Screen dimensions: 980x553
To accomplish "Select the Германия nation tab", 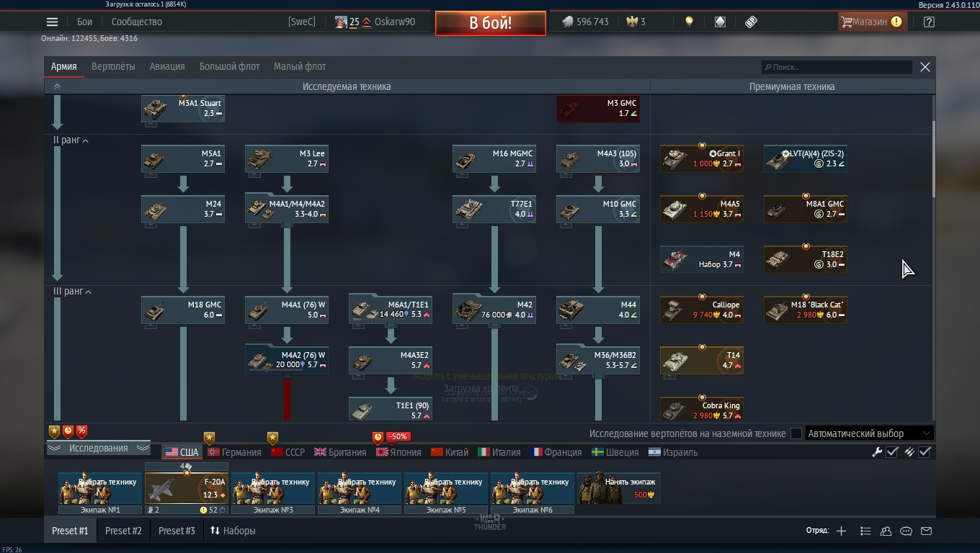I will 234,452.
